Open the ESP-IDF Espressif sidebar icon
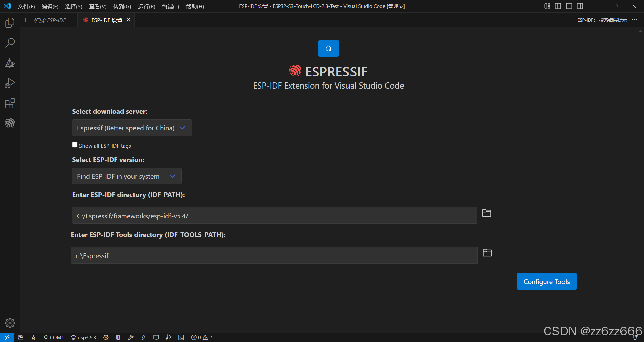The height and width of the screenshot is (342, 644). click(10, 123)
